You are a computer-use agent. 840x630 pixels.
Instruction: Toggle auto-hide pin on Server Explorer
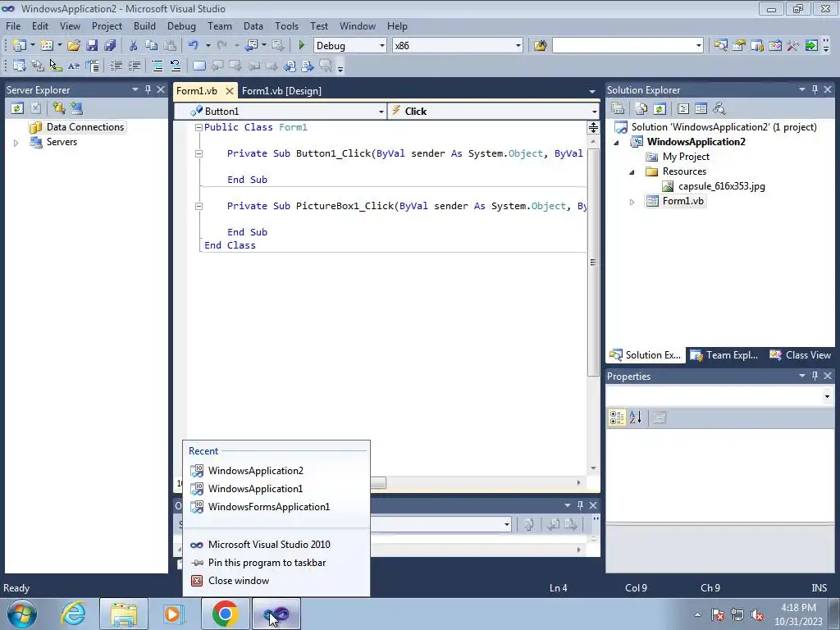[x=148, y=89]
